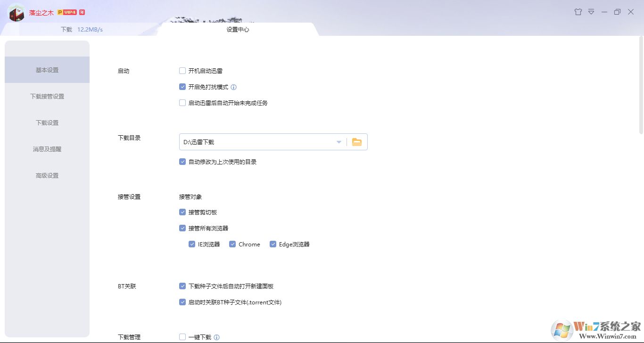644x343 pixels.
Task: Uncheck 启动时关联BT种子文件(.torrent文件)
Action: coord(182,302)
